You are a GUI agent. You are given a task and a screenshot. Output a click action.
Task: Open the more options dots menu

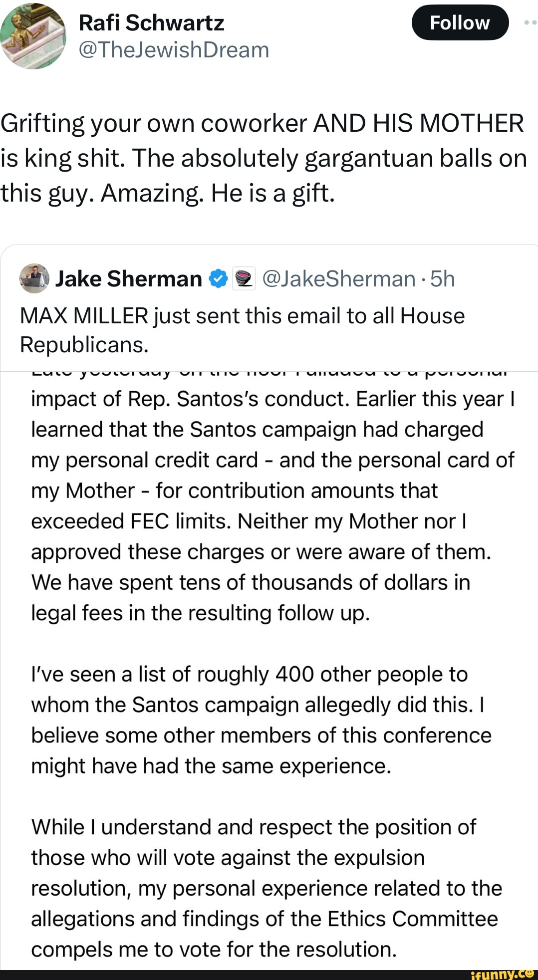point(531,23)
